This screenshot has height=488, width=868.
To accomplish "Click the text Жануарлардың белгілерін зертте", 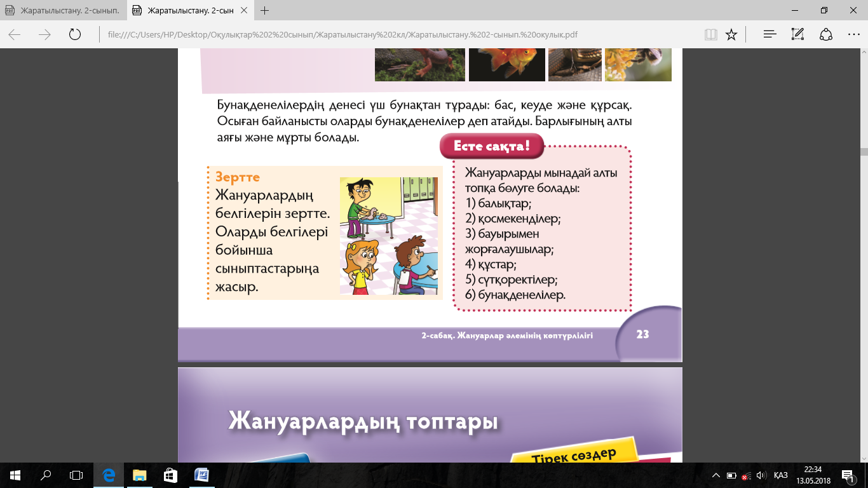I will pyautogui.click(x=273, y=203).
